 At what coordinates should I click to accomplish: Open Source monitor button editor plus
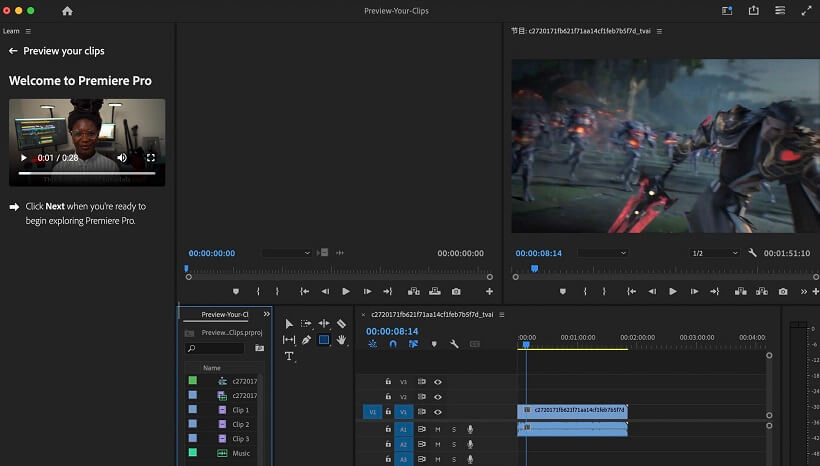click(x=489, y=291)
